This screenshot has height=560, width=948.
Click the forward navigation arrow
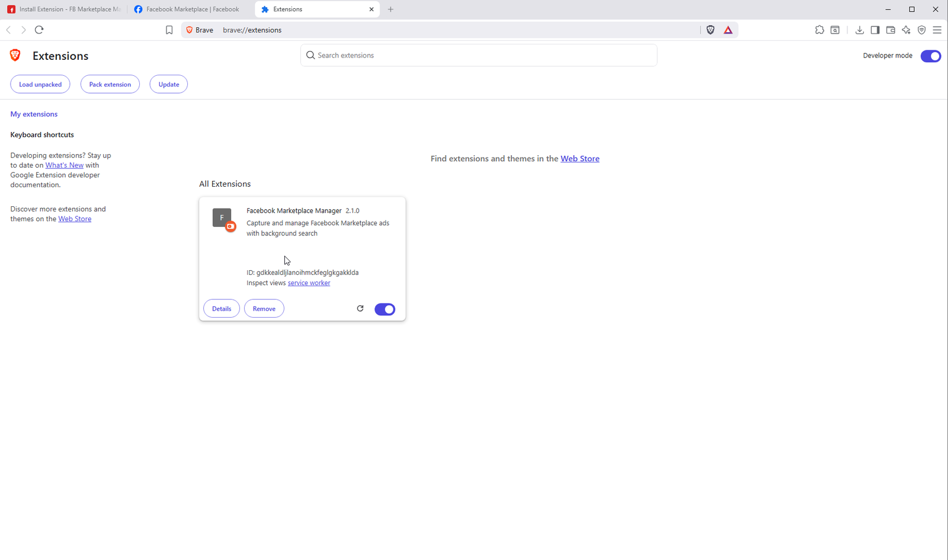23,30
